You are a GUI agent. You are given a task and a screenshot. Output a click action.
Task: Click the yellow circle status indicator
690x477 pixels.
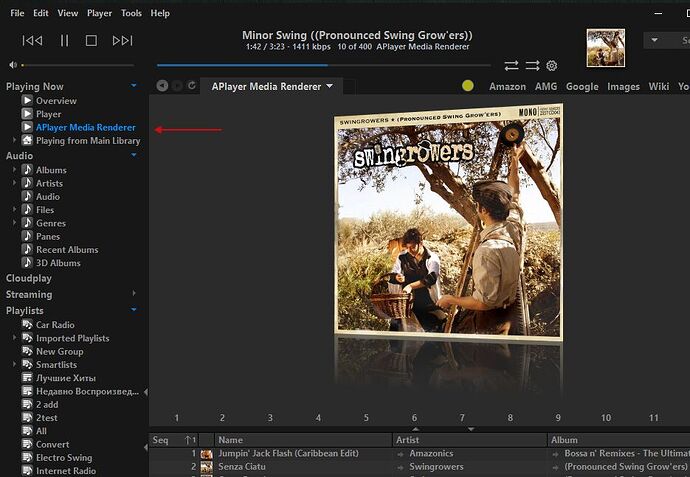[468, 86]
